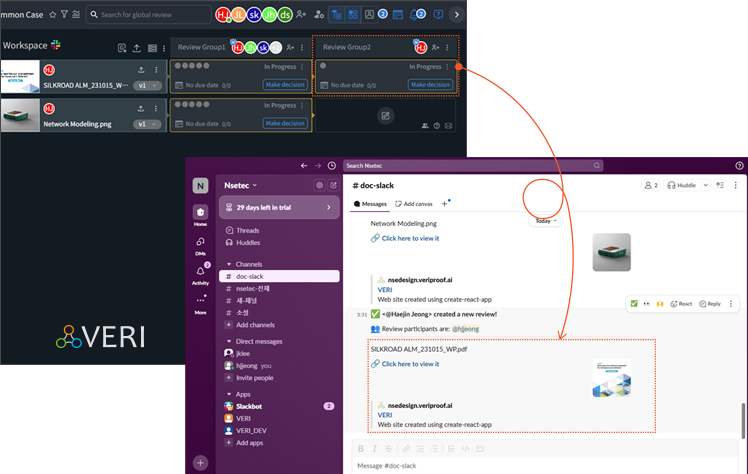Open the filter funnel in VERI toolbar
The image size is (748, 474).
tap(65, 15)
